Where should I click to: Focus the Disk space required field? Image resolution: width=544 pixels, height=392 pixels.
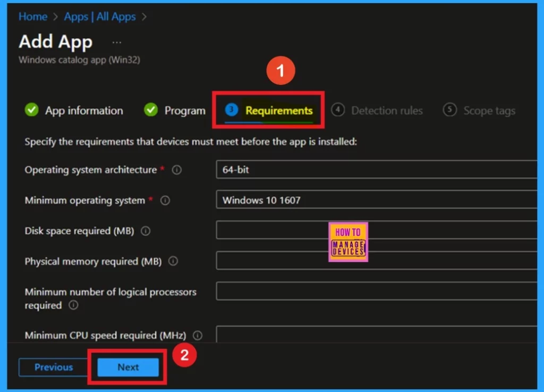tap(376, 230)
